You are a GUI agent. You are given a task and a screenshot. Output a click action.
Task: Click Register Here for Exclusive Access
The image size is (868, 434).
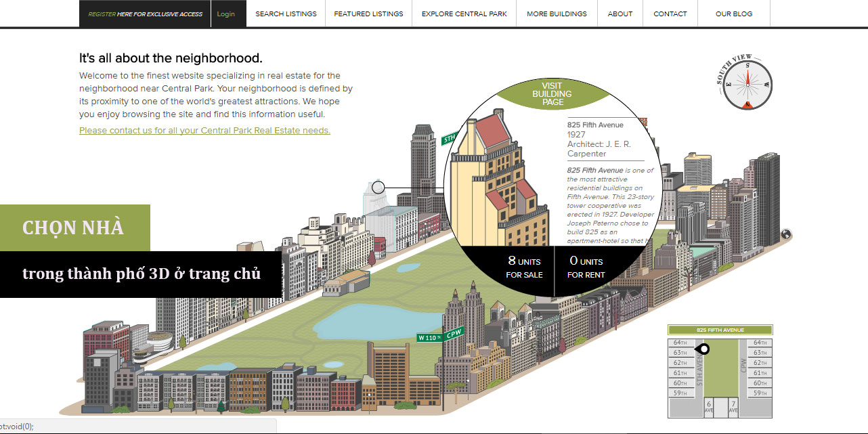coord(145,14)
